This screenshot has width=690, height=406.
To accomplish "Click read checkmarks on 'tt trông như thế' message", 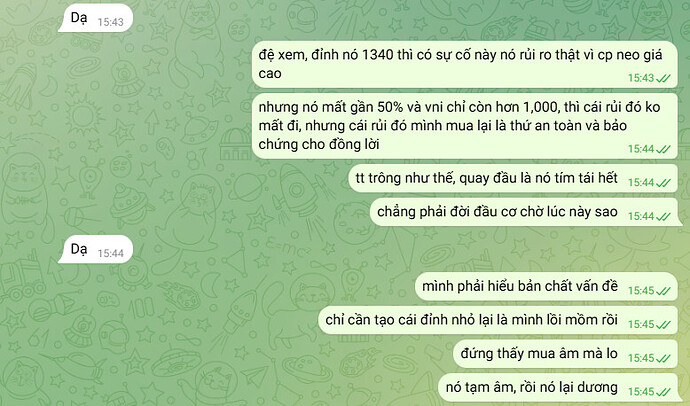I will click(x=663, y=183).
